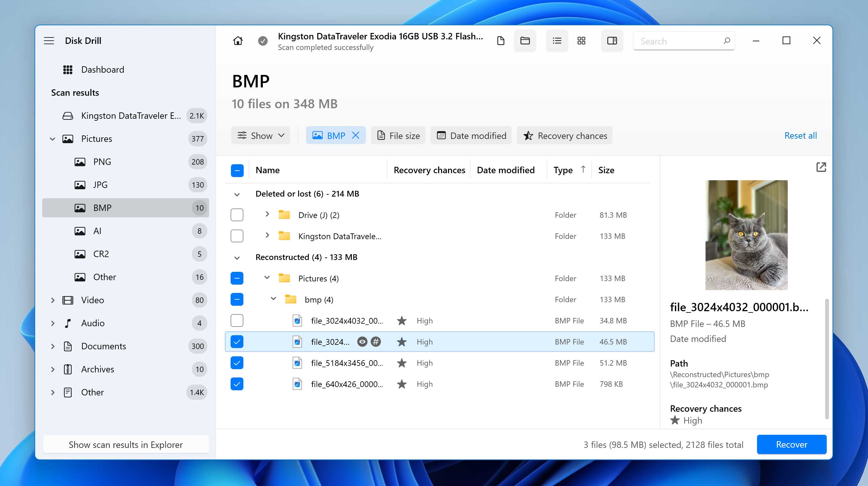Viewport: 868px width, 486px height.
Task: Click the Search input field
Action: [679, 41]
